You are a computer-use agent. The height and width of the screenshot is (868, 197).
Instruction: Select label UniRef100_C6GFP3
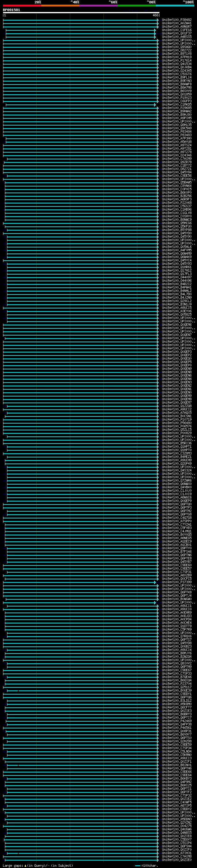177,101
